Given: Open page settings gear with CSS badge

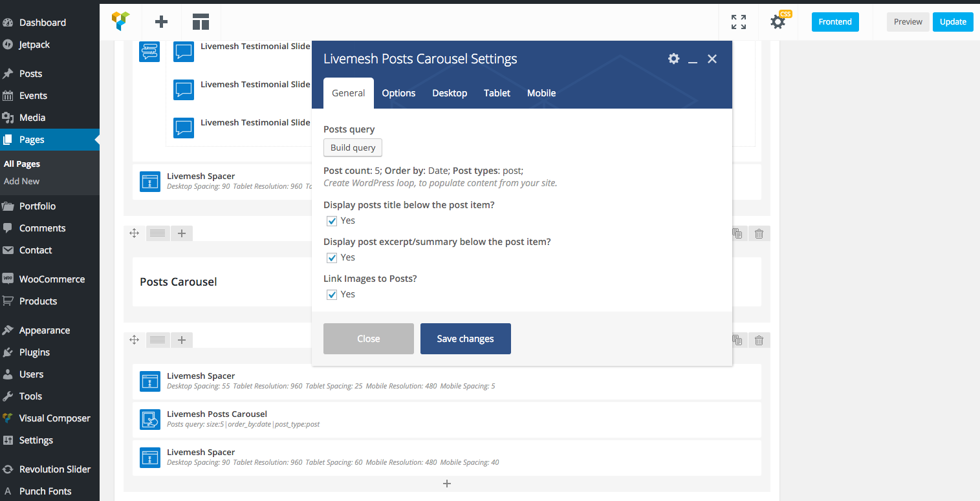Looking at the screenshot, I should click(778, 22).
